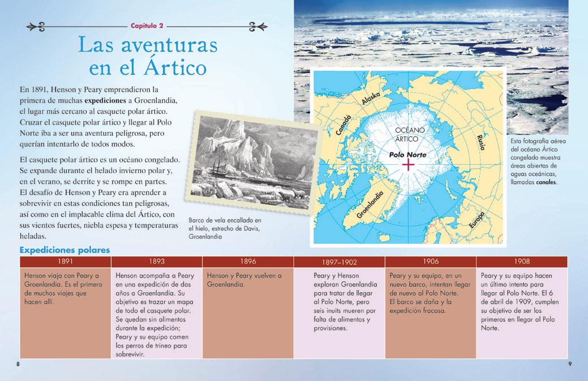The image size is (588, 381).
Task: Click page number 8
Action: click(18, 364)
